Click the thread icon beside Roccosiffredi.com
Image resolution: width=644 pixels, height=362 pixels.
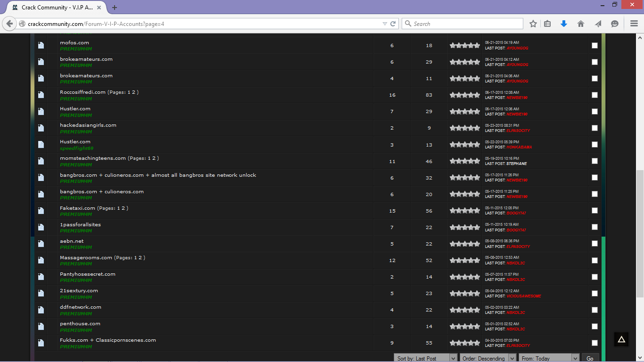[x=41, y=95]
